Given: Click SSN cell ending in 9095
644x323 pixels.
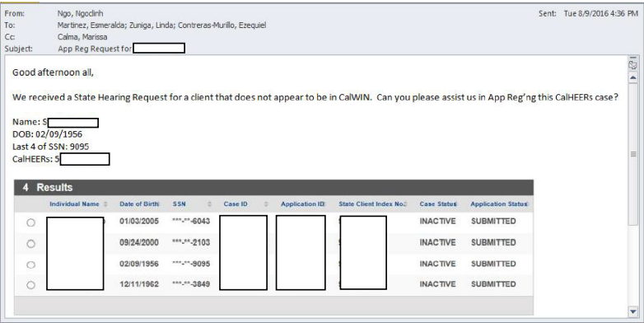Looking at the screenshot, I should tap(191, 264).
